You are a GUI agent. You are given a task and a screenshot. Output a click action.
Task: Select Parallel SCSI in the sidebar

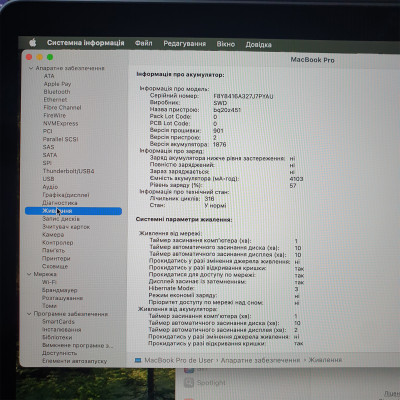(60, 139)
